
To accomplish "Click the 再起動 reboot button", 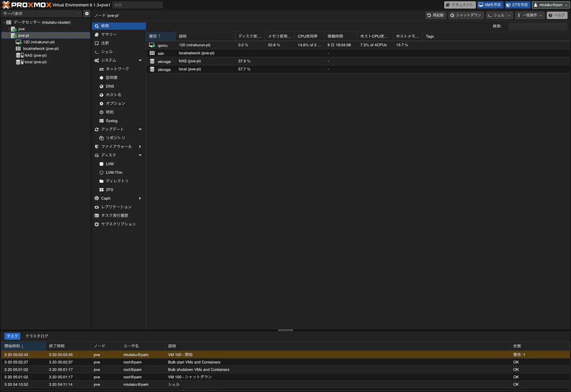I will click(x=435, y=15).
